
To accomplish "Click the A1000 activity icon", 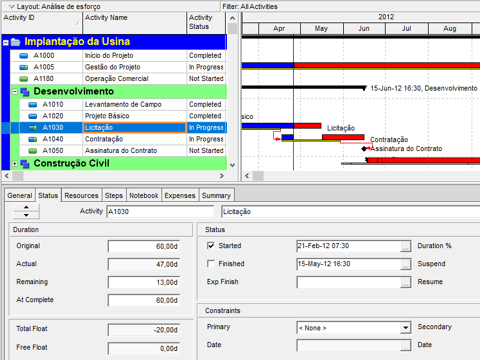I will 24,56.
